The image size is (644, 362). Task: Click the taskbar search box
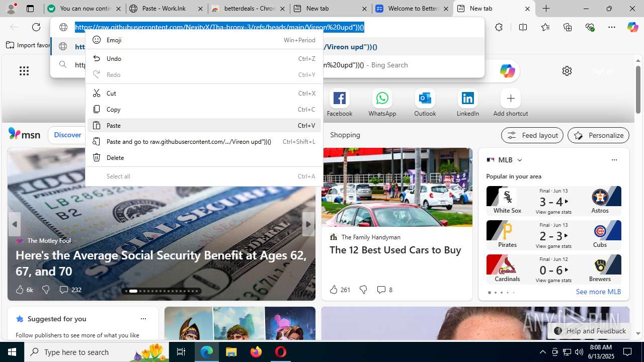tap(97, 352)
